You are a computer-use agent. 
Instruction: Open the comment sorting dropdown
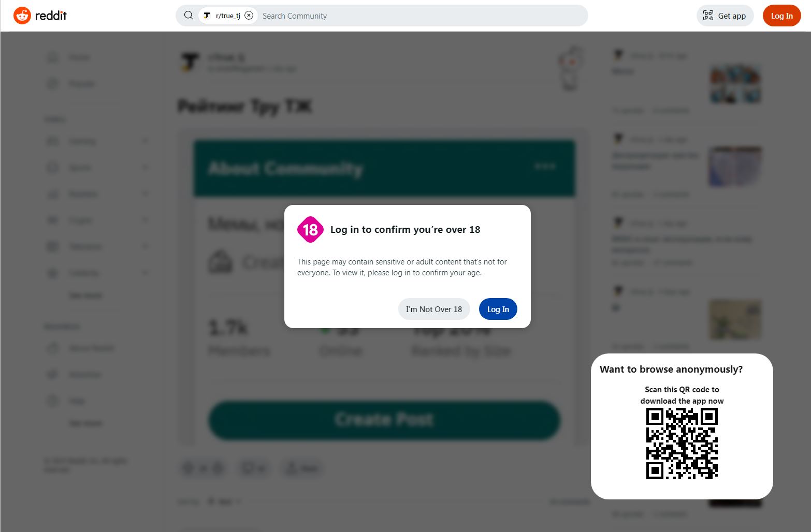tap(224, 501)
